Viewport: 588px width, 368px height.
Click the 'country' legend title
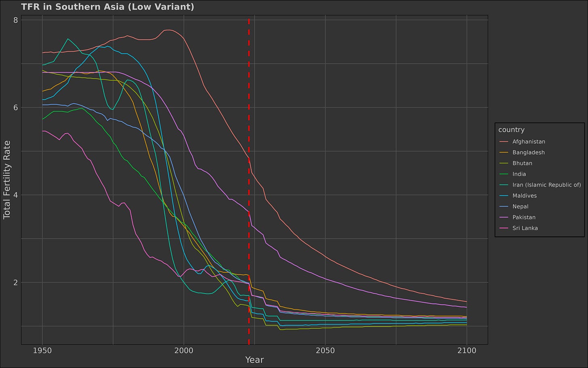click(511, 130)
